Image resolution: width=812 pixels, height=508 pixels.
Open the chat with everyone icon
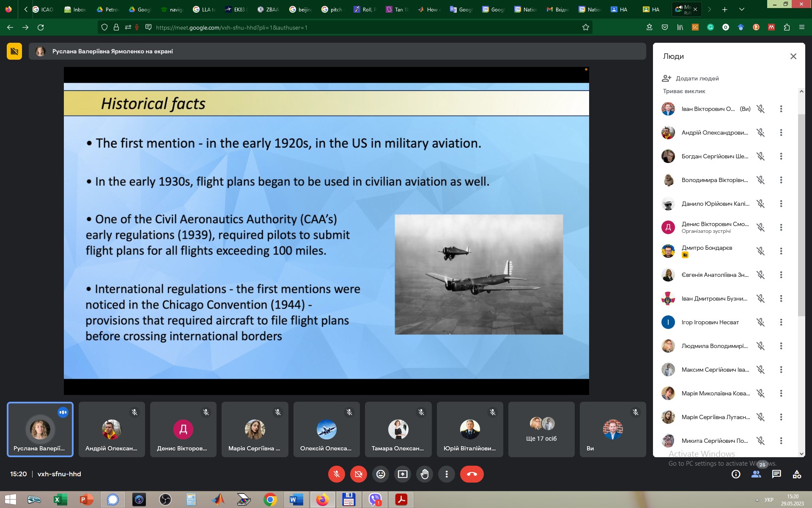(776, 474)
